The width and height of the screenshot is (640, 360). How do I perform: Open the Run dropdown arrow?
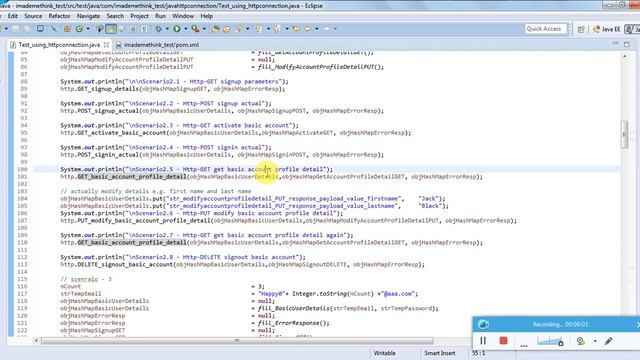185,29
